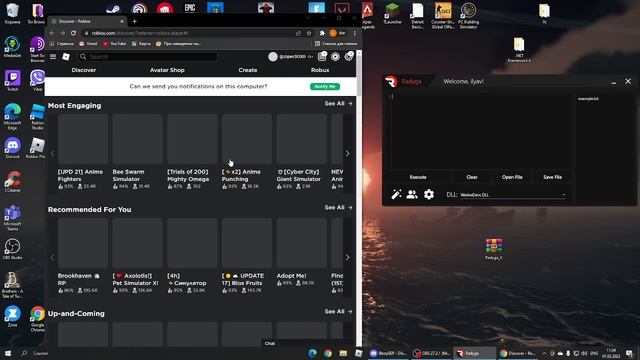The width and height of the screenshot is (640, 360).
Task: Click the Radyga logo in title bar
Action: point(391,82)
